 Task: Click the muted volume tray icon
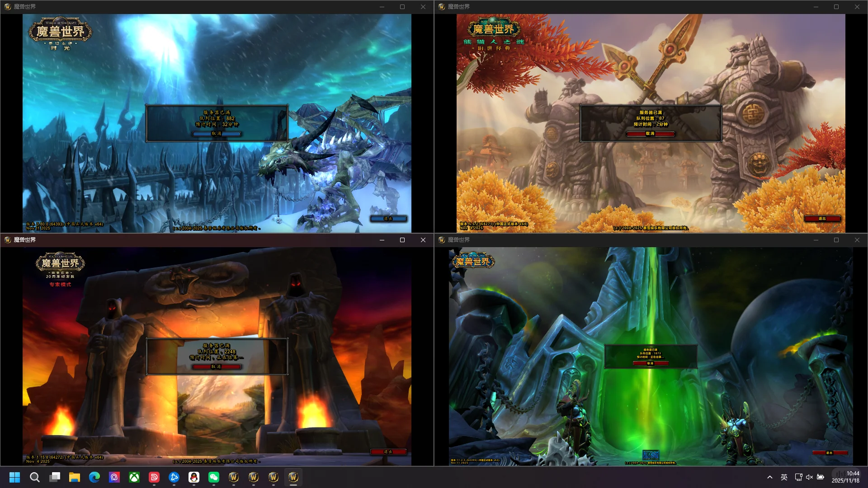(809, 477)
